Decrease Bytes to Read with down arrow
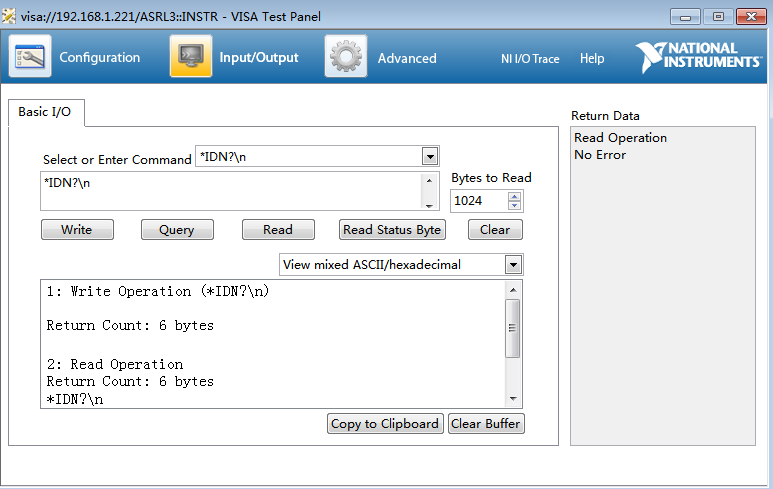 pyautogui.click(x=514, y=205)
